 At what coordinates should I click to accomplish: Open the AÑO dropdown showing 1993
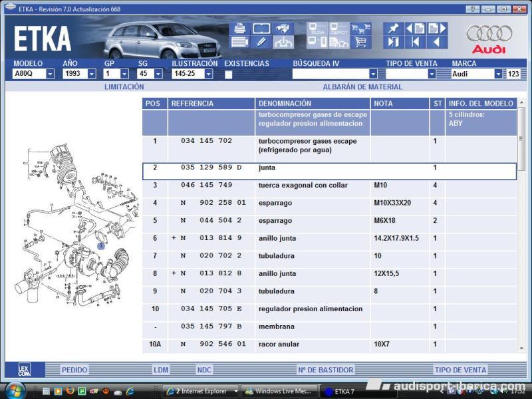pos(92,74)
